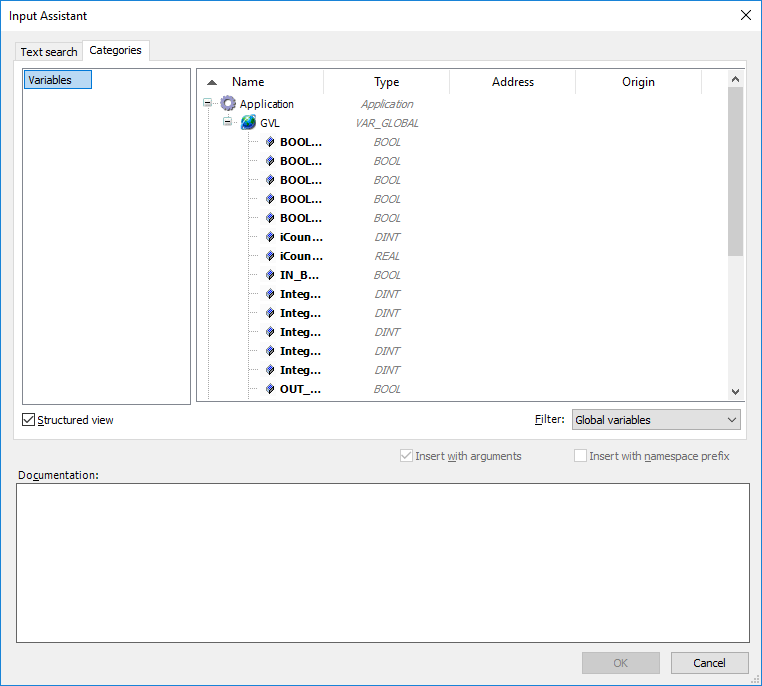Viewport: 762px width, 686px height.
Task: Switch to the Text search tab
Action: [49, 52]
